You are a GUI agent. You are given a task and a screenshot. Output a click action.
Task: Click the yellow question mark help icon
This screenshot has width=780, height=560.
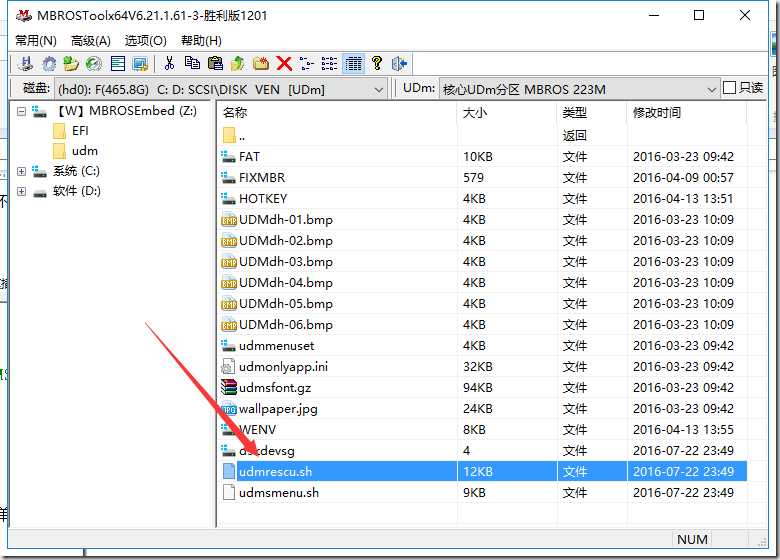point(377,63)
